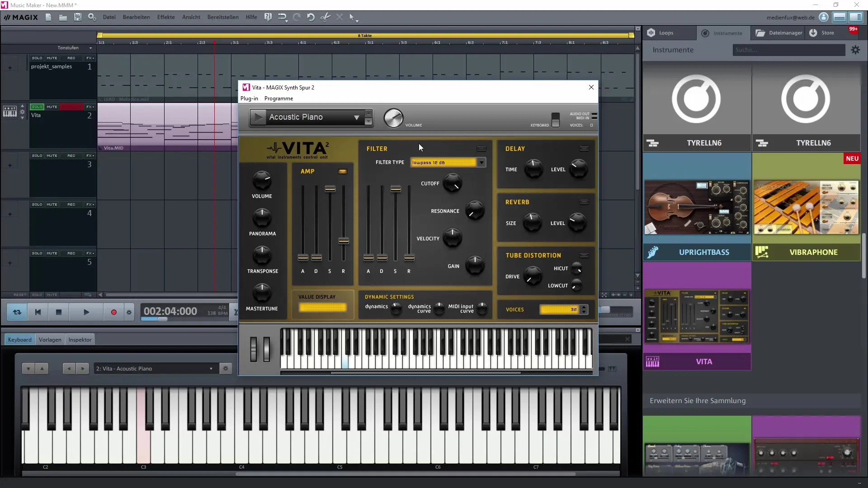The height and width of the screenshot is (488, 868).
Task: Click octave down arrow button on keyboard panel
Action: click(28, 369)
